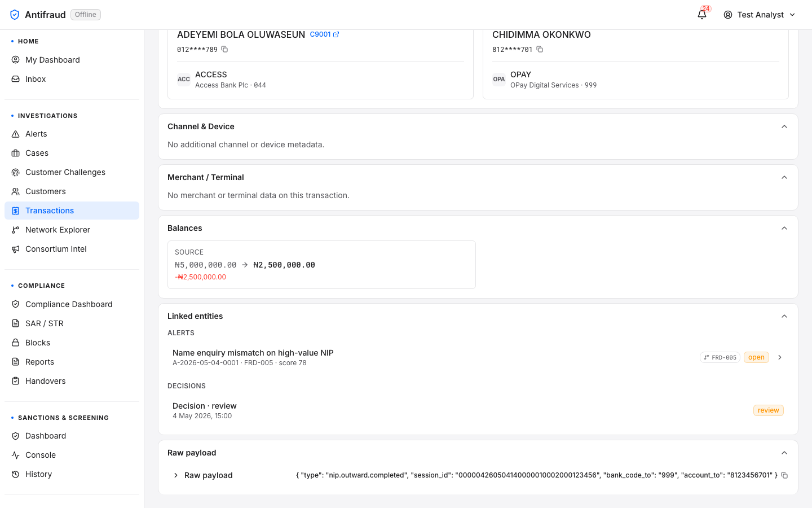Click the Antifraud shield logo
The height and width of the screenshot is (508, 812).
15,15
